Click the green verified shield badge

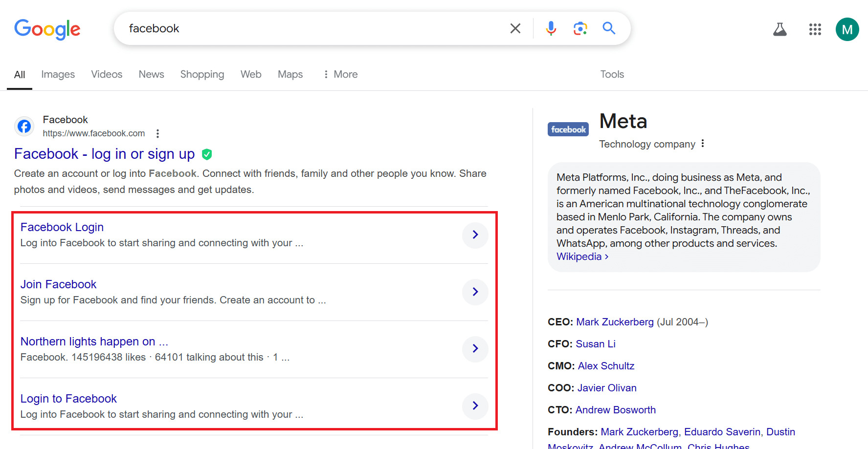click(207, 154)
